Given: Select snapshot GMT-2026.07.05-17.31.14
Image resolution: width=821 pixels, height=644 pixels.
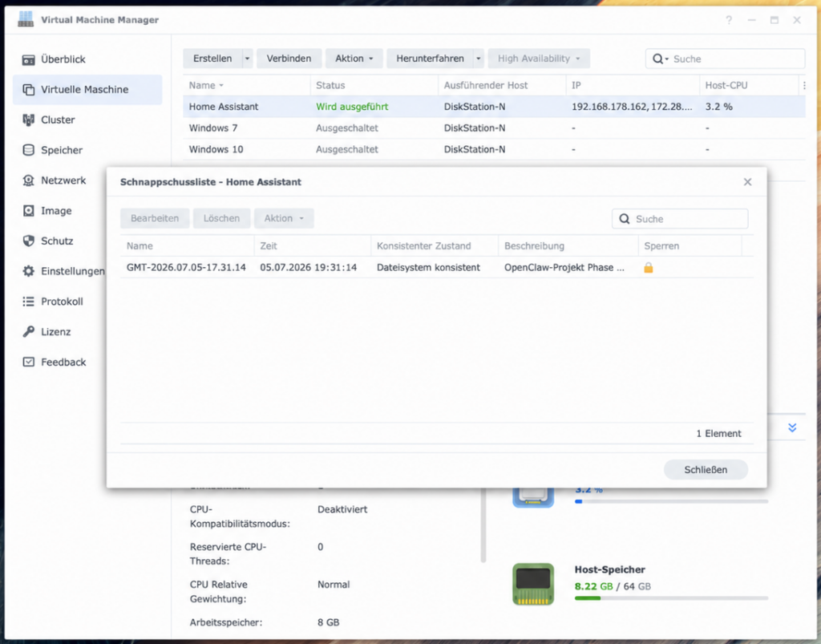Looking at the screenshot, I should (x=437, y=268).
